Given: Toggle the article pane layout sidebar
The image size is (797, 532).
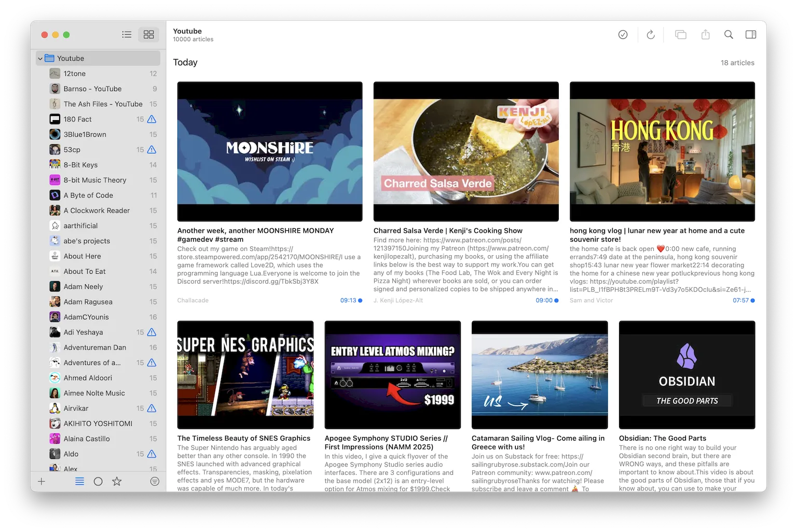Looking at the screenshot, I should click(751, 34).
